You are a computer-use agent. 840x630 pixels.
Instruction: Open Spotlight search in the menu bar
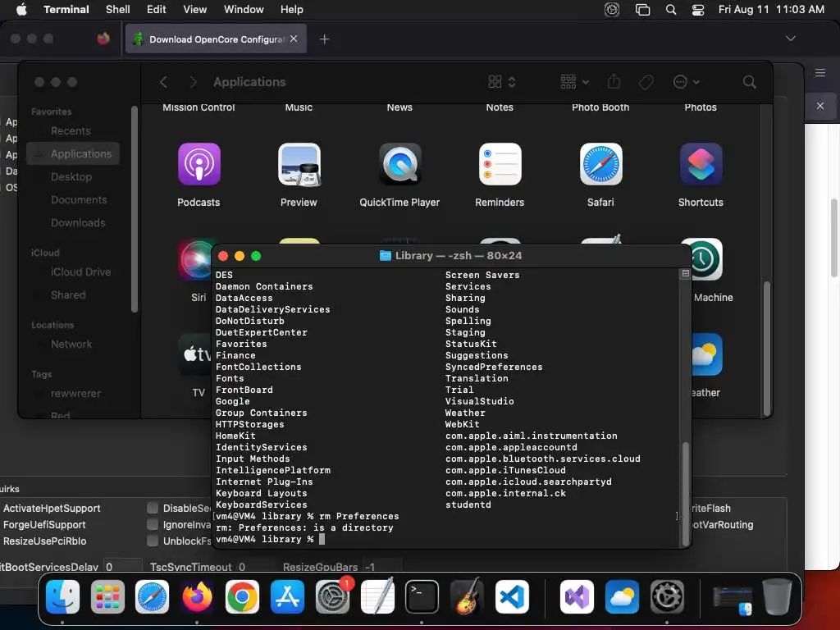coord(671,10)
